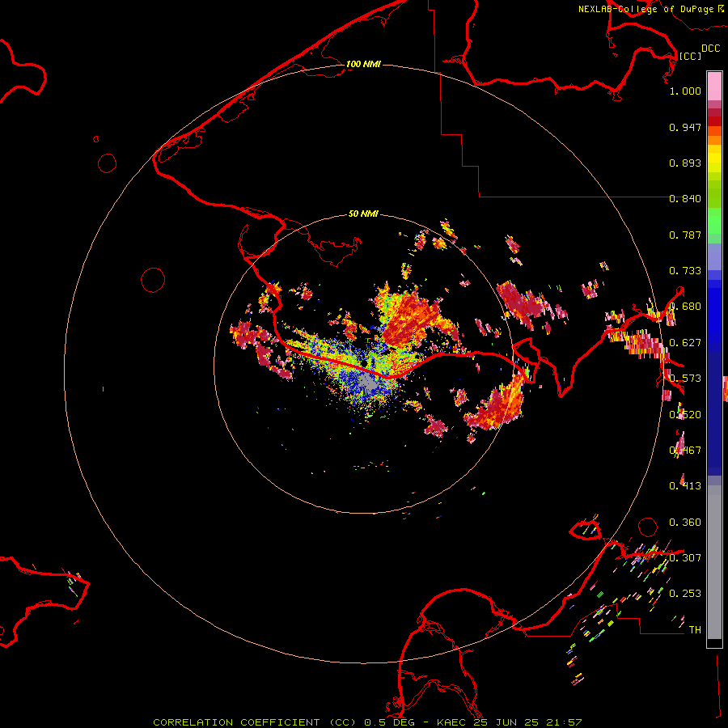Select the 0.253 scale value

685,594
